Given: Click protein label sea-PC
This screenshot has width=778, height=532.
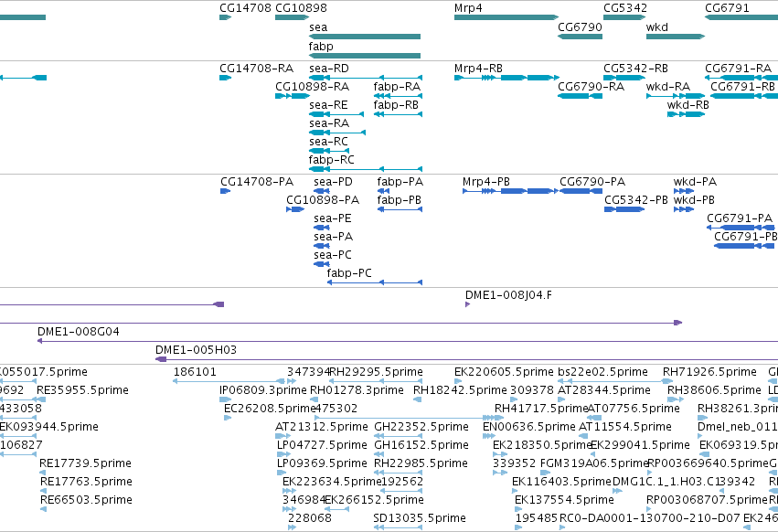Looking at the screenshot, I should point(333,255).
